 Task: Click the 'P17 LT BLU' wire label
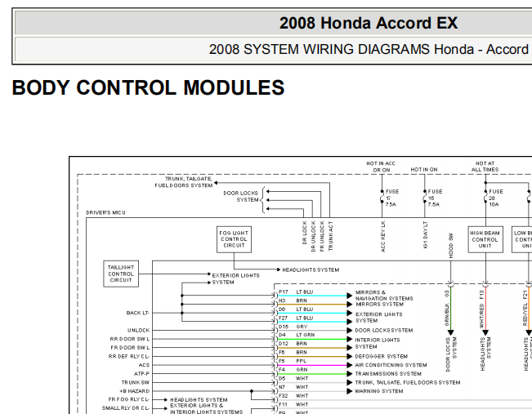click(296, 292)
